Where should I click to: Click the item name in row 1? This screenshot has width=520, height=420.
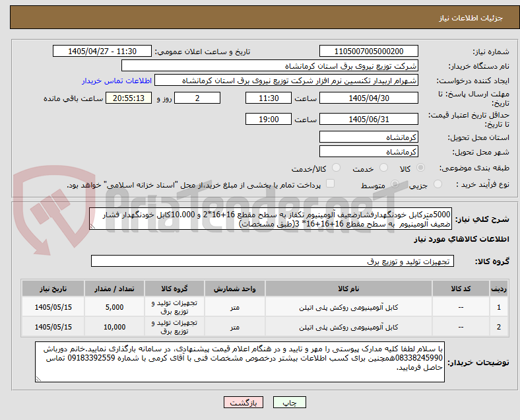[348, 307]
